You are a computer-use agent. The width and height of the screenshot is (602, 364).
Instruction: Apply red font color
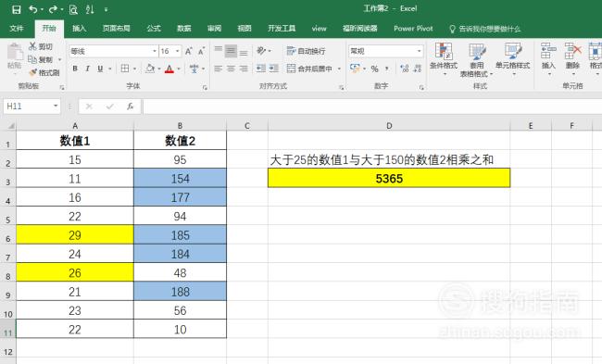(169, 69)
